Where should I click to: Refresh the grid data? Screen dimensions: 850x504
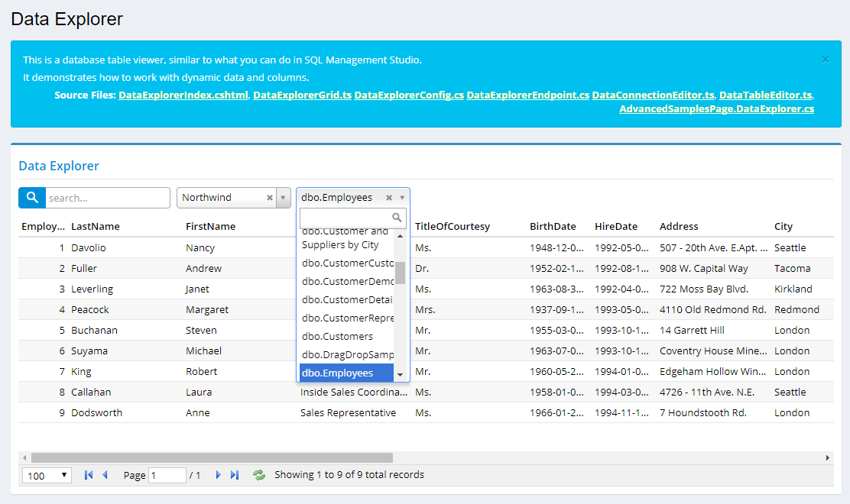pos(259,475)
